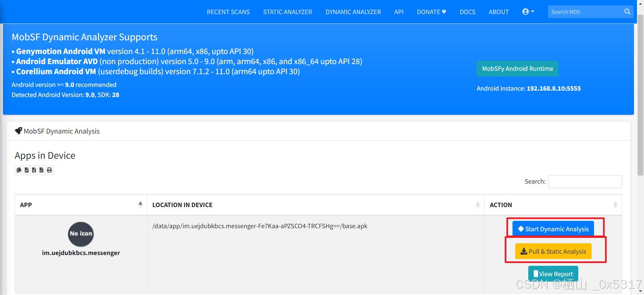Select the im.uejdubkbcs.messenger package name
This screenshot has height=295, width=644.
81,253
